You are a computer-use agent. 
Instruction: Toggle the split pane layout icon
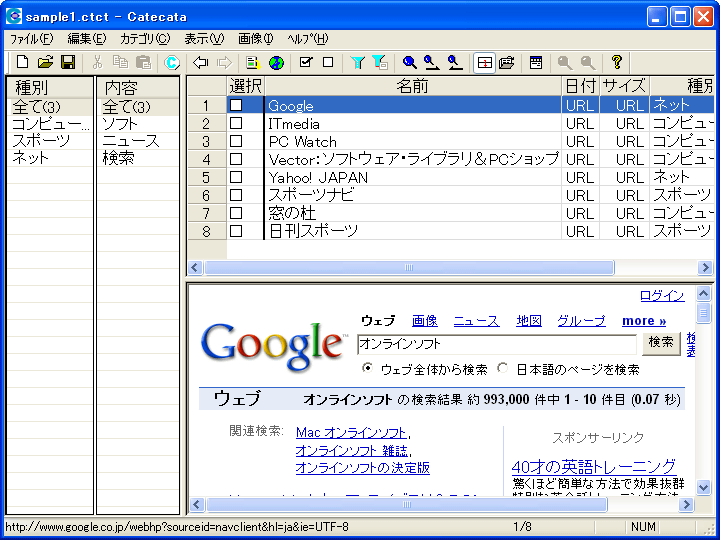coord(484,62)
